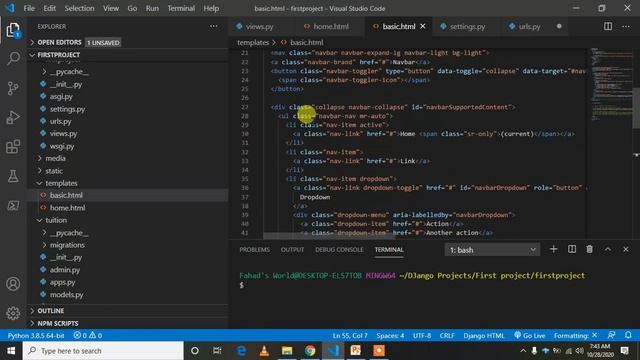Click the Windows search box

pos(103,351)
